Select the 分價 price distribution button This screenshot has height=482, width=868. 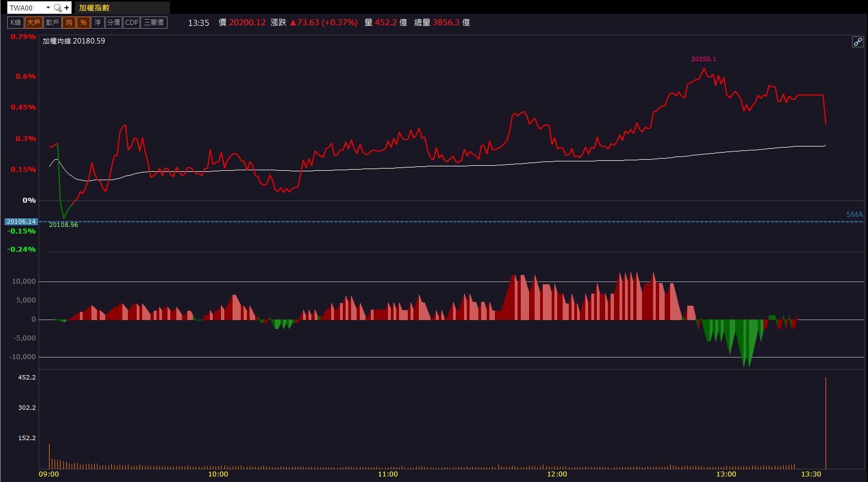[x=114, y=23]
